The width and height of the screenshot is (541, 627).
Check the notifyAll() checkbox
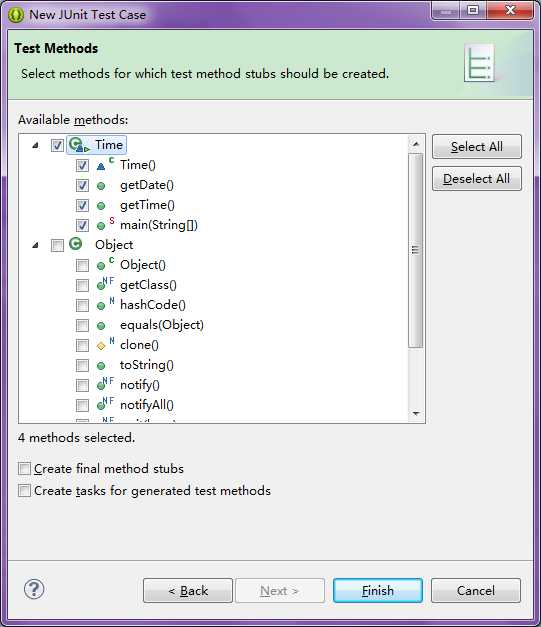click(82, 405)
